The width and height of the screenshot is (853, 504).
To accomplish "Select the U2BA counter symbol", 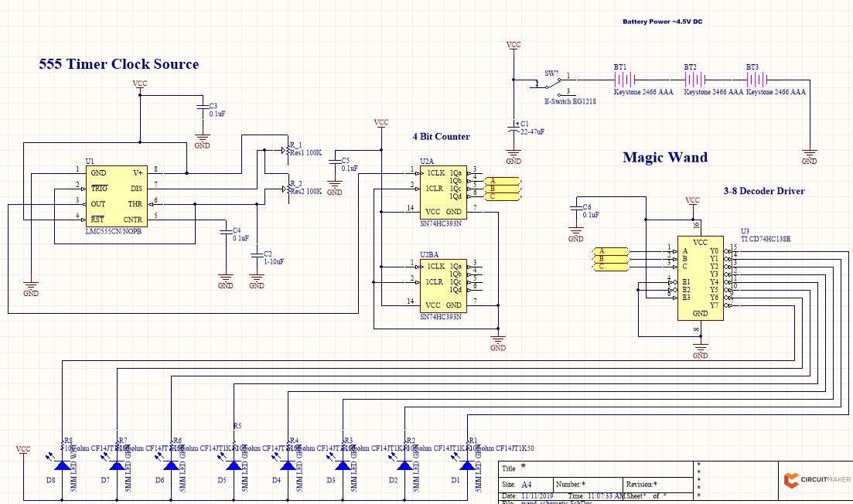I will coord(443,286).
